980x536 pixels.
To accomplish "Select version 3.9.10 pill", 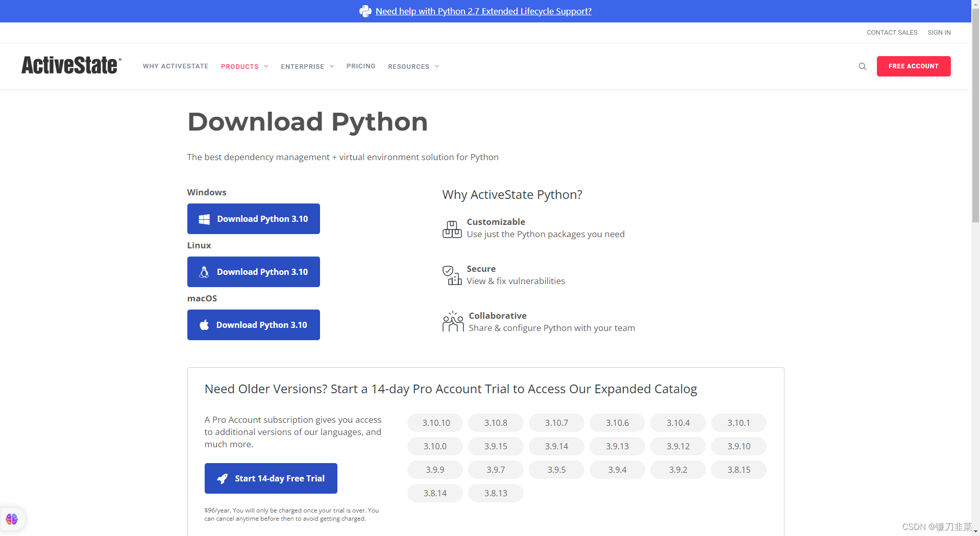I will [739, 446].
